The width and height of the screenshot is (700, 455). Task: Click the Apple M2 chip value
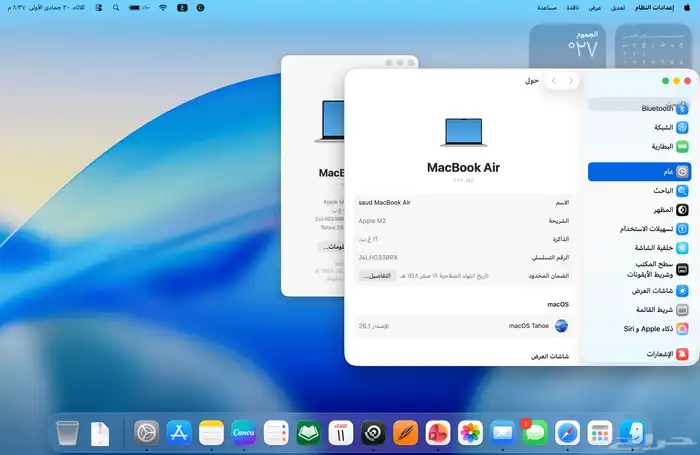tap(372, 221)
